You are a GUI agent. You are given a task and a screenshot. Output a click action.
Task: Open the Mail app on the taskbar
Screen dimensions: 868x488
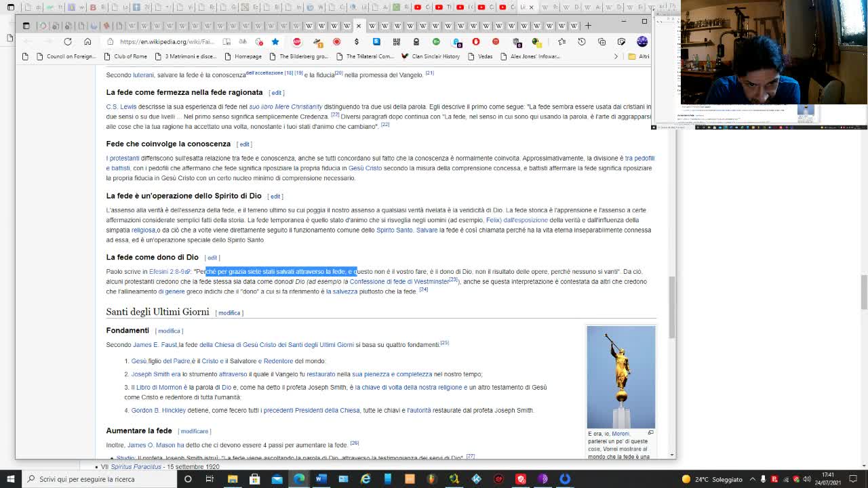[277, 479]
